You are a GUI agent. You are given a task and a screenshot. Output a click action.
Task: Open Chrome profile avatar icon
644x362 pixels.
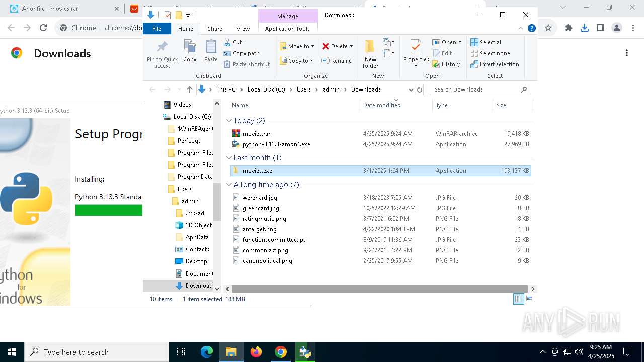pos(617,28)
